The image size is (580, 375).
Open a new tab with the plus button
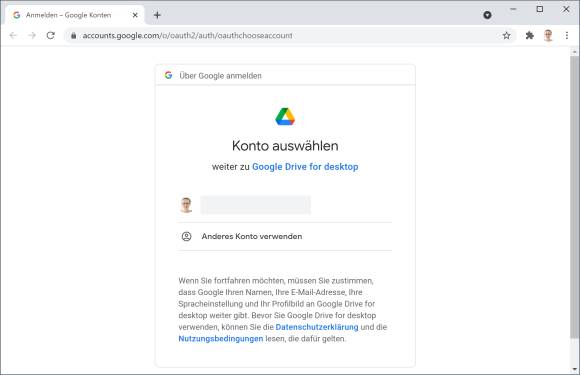[157, 15]
